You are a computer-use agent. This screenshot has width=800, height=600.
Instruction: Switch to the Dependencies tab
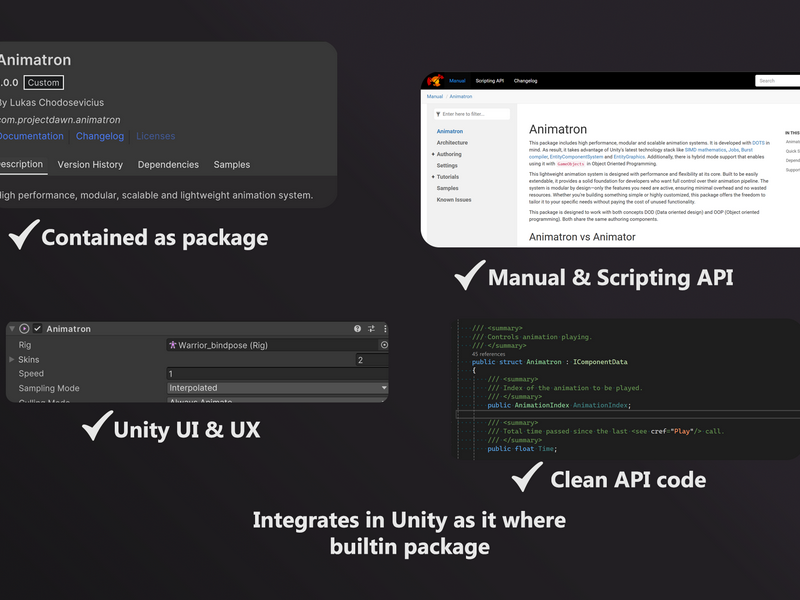click(x=168, y=165)
